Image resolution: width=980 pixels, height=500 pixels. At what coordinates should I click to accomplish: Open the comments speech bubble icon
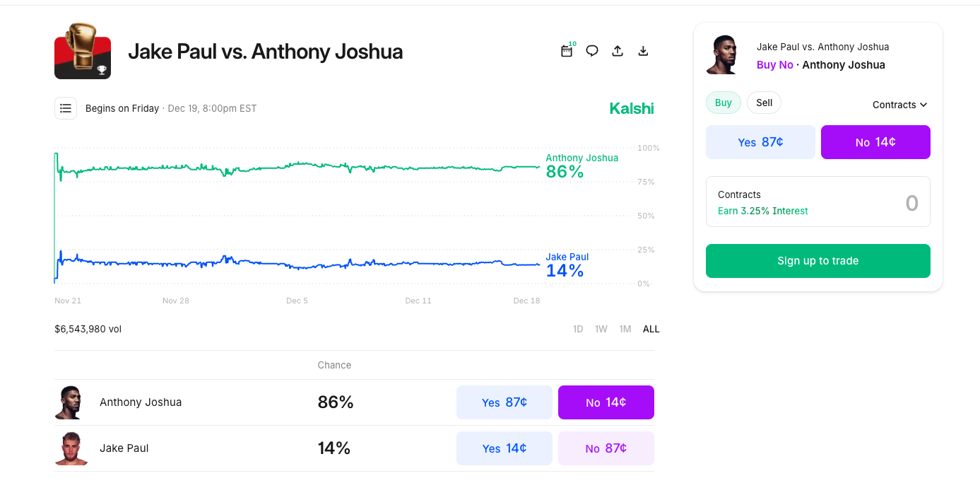pos(592,51)
